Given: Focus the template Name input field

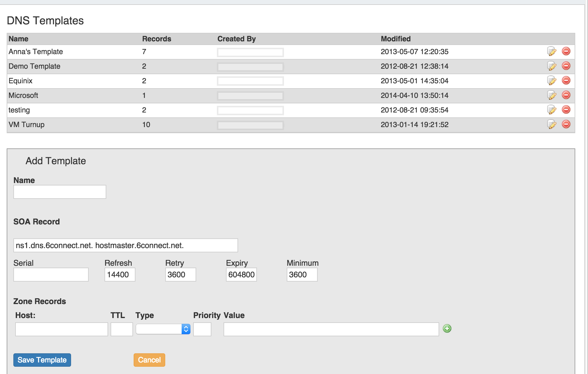Looking at the screenshot, I should point(60,192).
